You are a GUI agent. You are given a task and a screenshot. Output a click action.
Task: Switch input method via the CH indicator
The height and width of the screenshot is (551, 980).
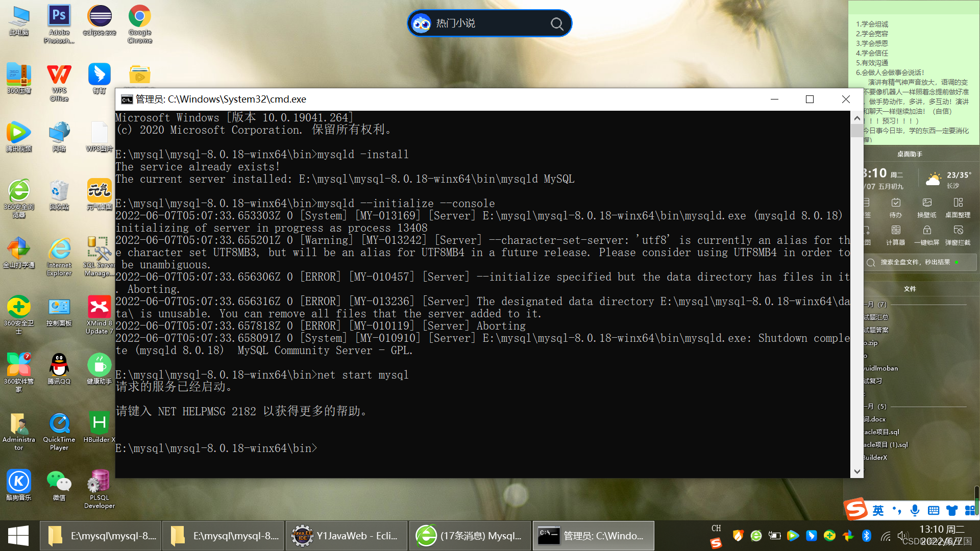(716, 529)
